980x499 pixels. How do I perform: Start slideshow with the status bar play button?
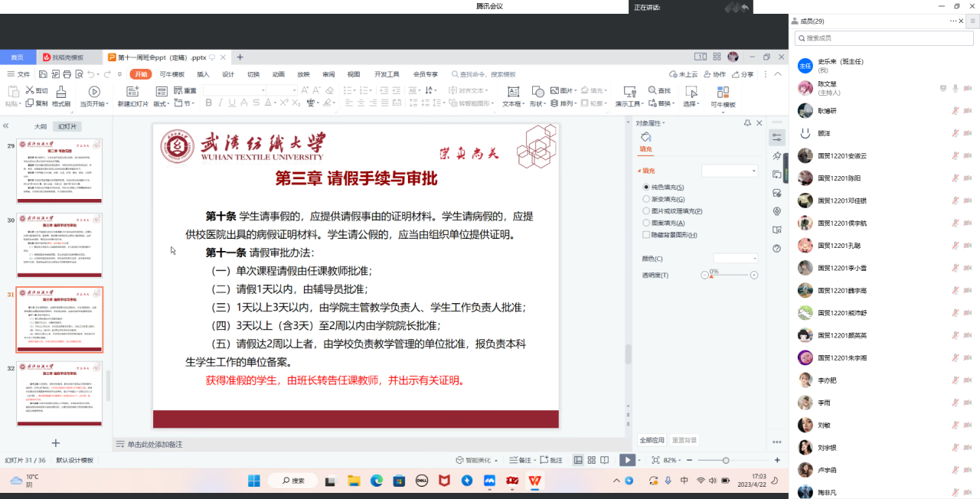(626, 460)
